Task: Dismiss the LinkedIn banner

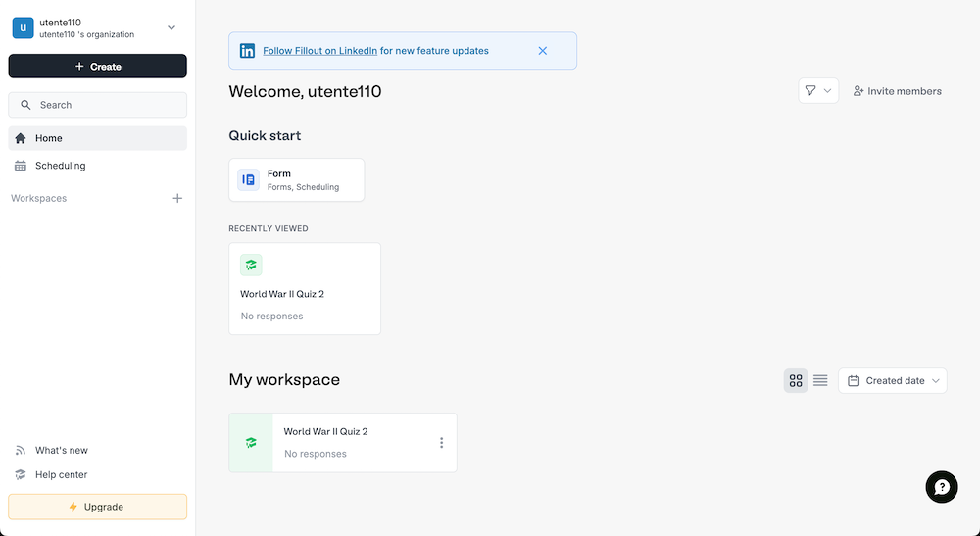Action: [543, 51]
